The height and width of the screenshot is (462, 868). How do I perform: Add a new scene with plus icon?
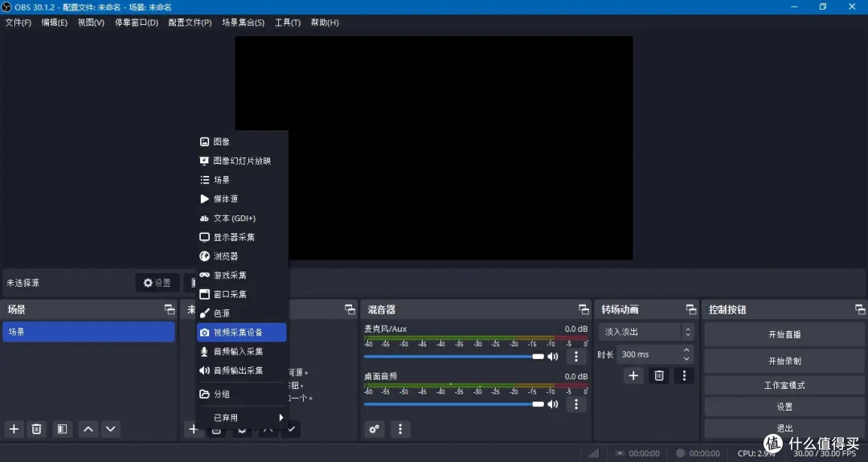14,429
